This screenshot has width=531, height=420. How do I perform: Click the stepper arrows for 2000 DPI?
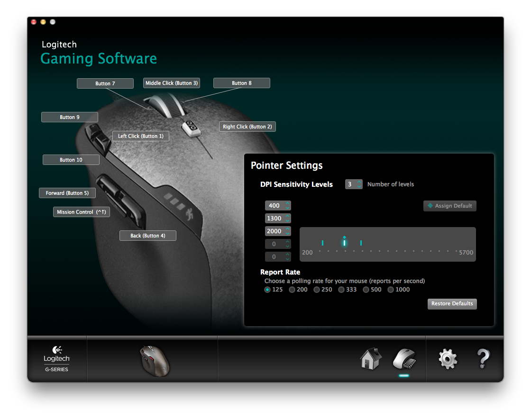287,231
